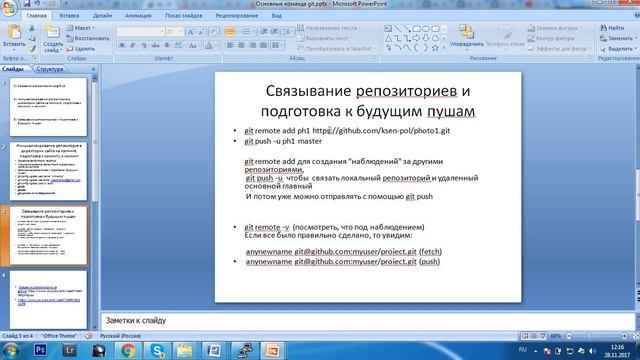640x360 pixels.
Task: Select the right arrow shape in gallery
Action: tap(416, 38)
